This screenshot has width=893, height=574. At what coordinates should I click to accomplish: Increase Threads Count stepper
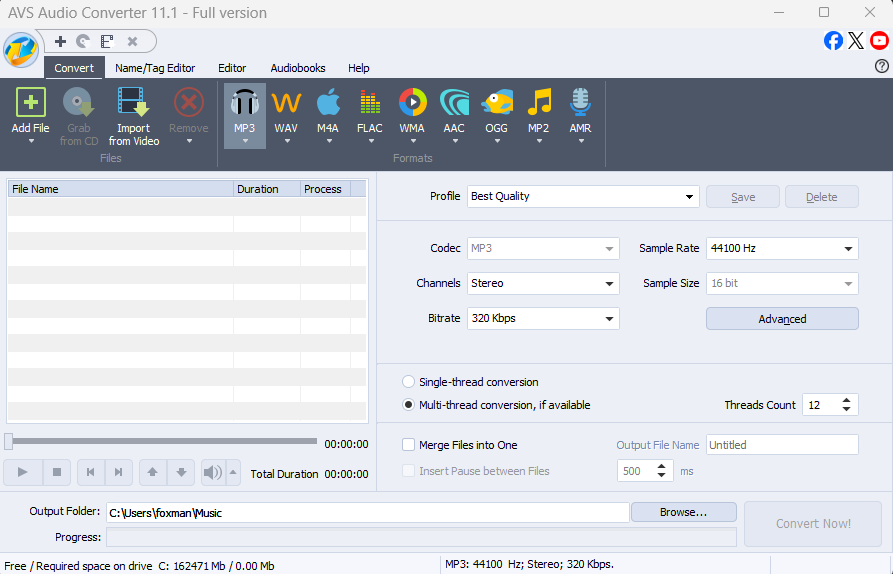pyautogui.click(x=847, y=400)
